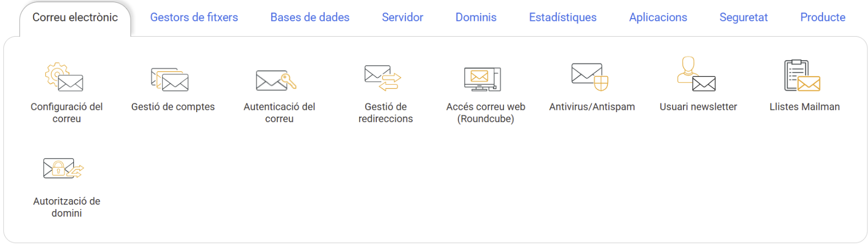
Task: Open the Llistes Mailman clipboard icon
Action: click(x=802, y=75)
